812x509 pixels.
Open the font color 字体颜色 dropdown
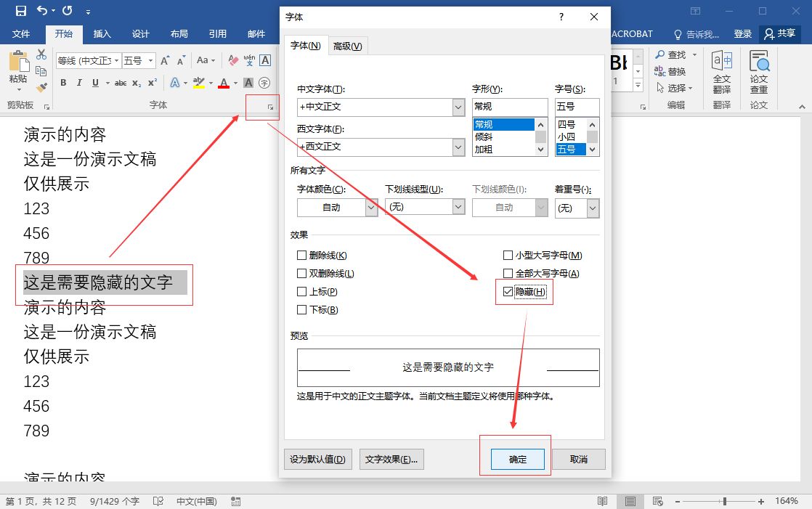371,208
